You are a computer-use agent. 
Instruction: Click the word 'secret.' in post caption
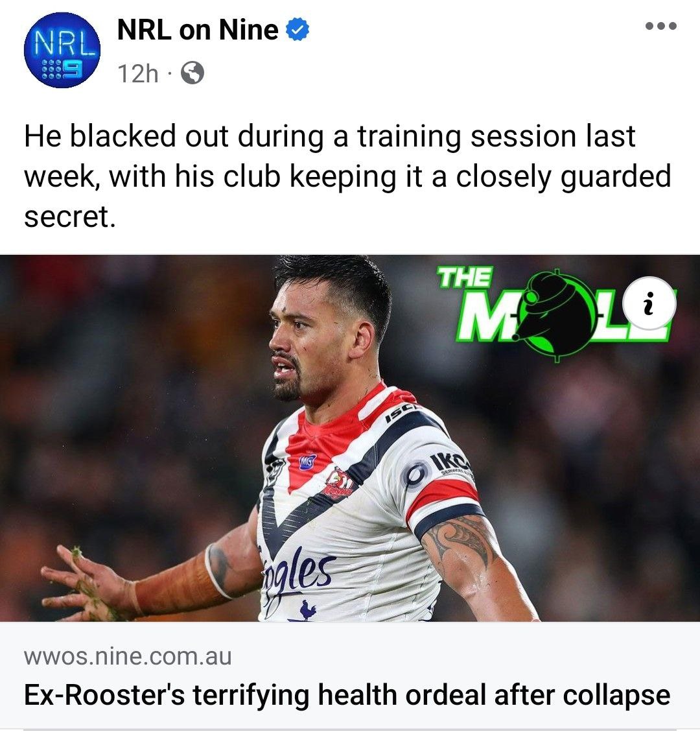pos(69,217)
